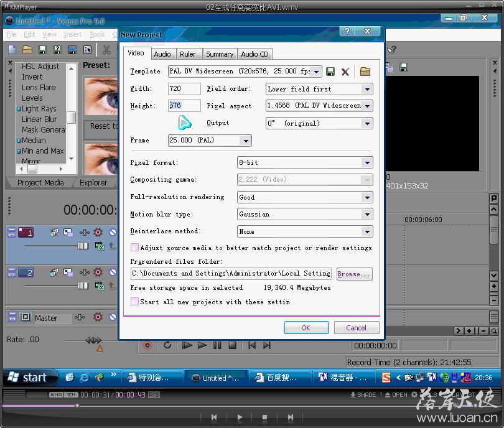504x428 pixels.
Task: Click the preview window save snapshot icon
Action: pos(403,67)
